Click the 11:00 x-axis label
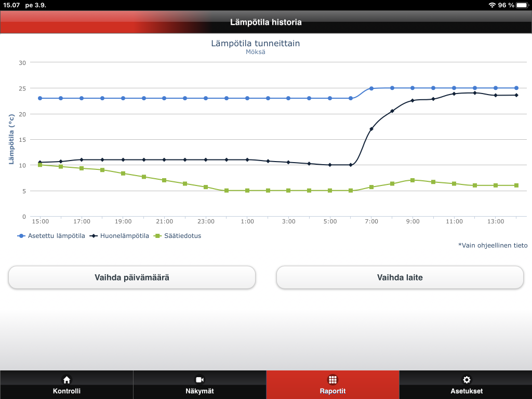532x399 pixels. click(454, 221)
